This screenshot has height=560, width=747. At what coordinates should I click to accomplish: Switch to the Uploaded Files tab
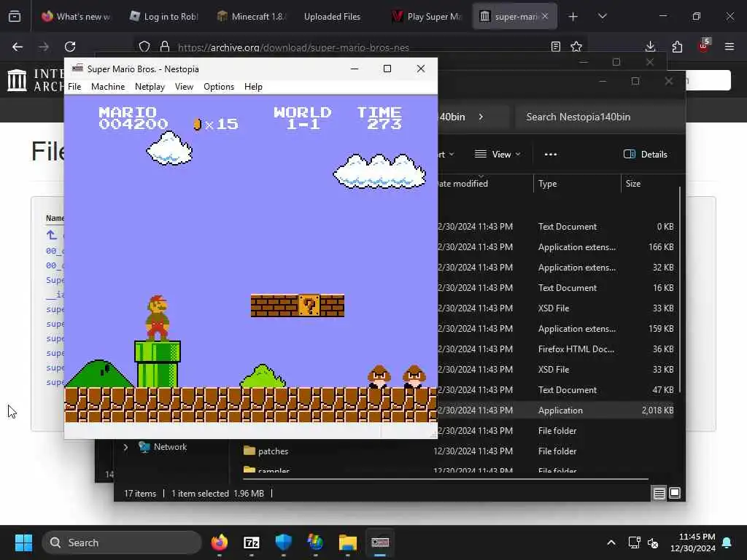(x=332, y=16)
